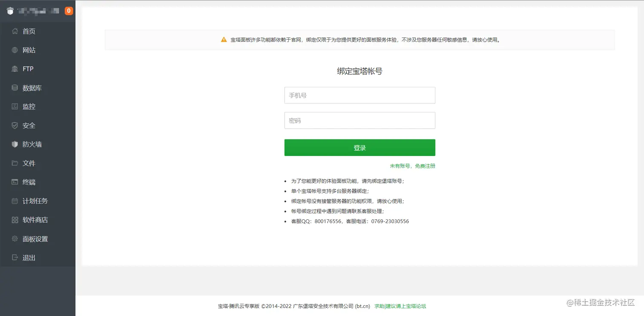The height and width of the screenshot is (316, 644).
Task: Click the 宝塔-腾讯云专享版 copyright text in footer
Action: pyautogui.click(x=294, y=306)
